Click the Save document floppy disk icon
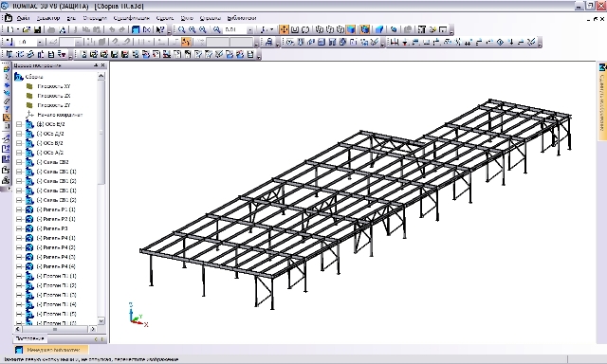Viewport: 607px width, 364px height. [38, 29]
